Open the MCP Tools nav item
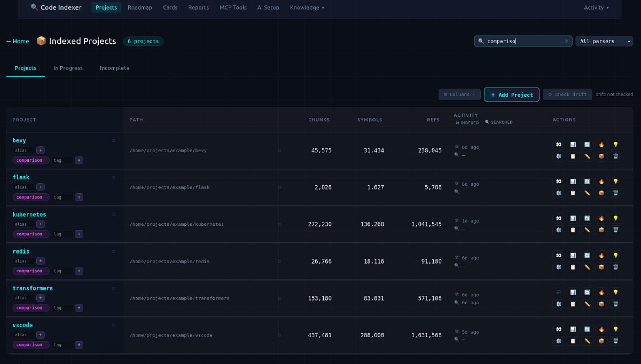This screenshot has height=364, width=641. [x=233, y=7]
